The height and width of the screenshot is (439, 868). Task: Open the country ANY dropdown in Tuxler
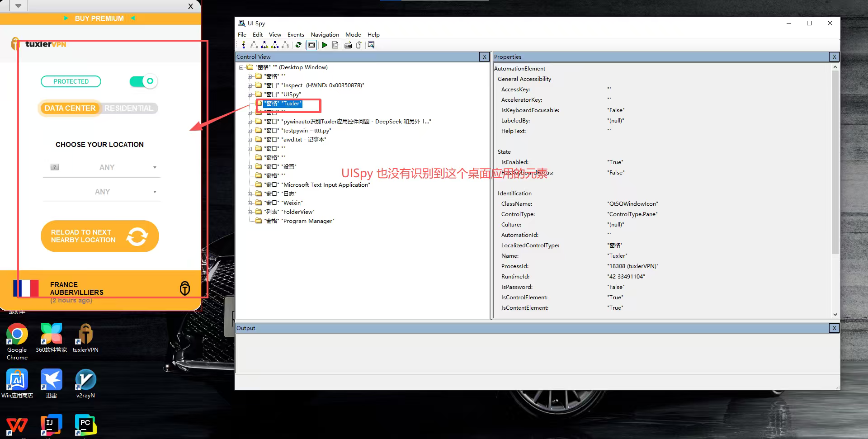[102, 167]
